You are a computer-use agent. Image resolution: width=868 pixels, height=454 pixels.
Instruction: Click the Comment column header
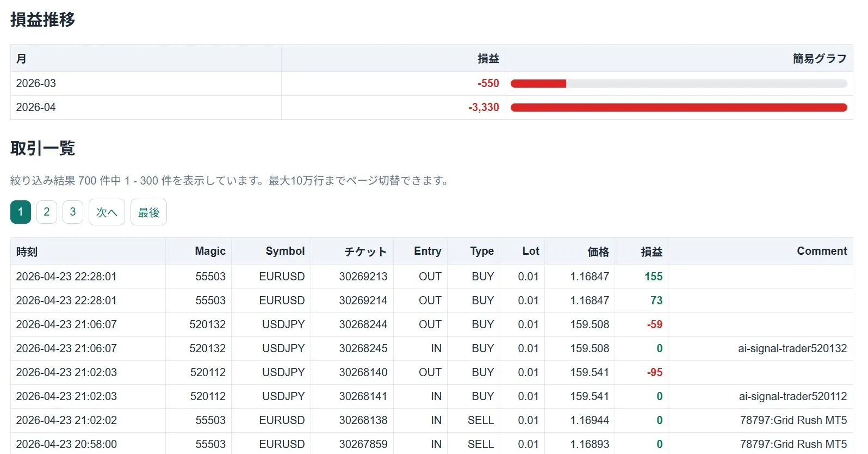(x=821, y=251)
